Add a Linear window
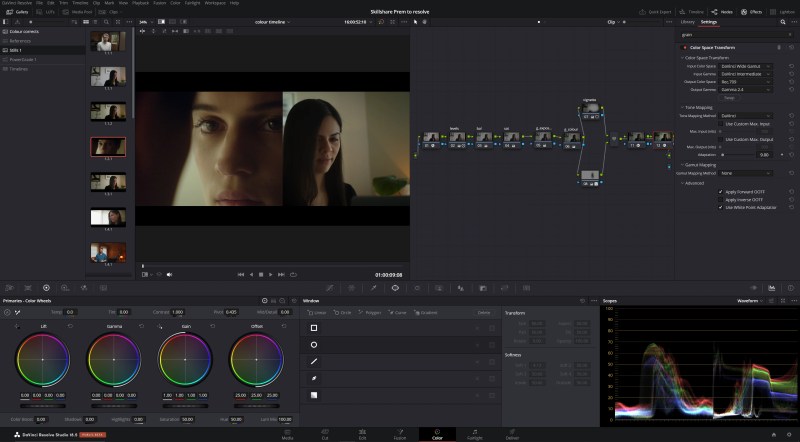The width and height of the screenshot is (800, 442). point(317,312)
